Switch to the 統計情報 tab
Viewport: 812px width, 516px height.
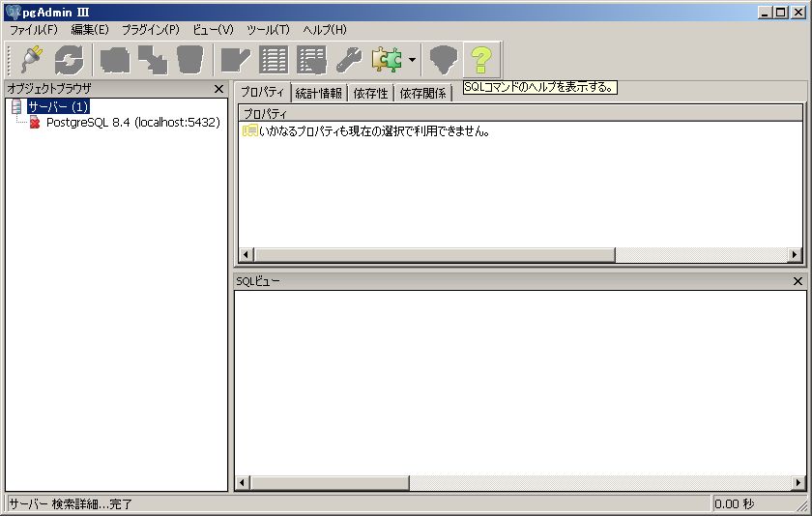pos(318,93)
